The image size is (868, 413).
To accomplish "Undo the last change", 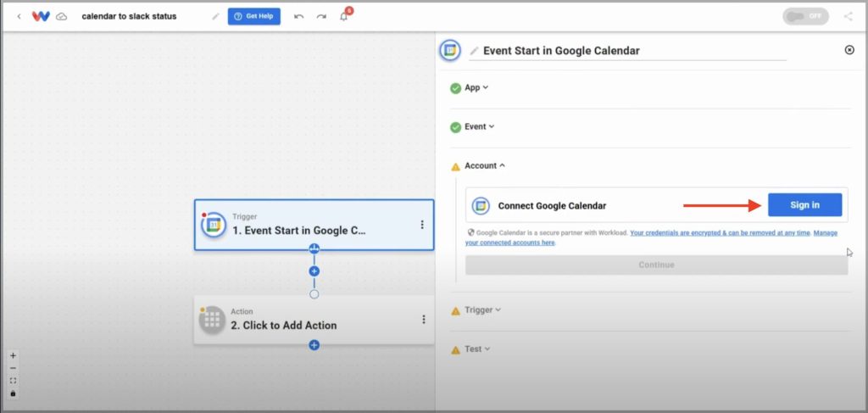I will [299, 17].
